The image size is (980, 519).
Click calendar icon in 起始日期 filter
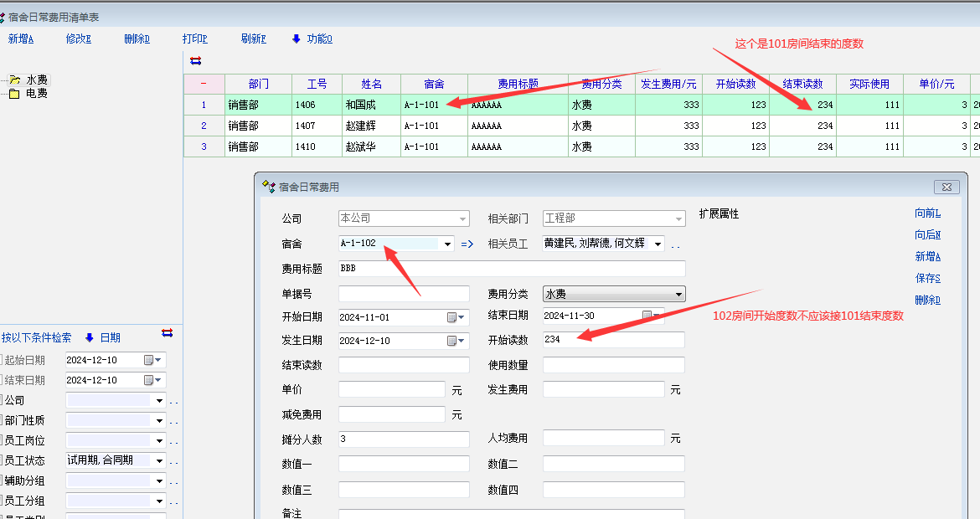tap(149, 360)
